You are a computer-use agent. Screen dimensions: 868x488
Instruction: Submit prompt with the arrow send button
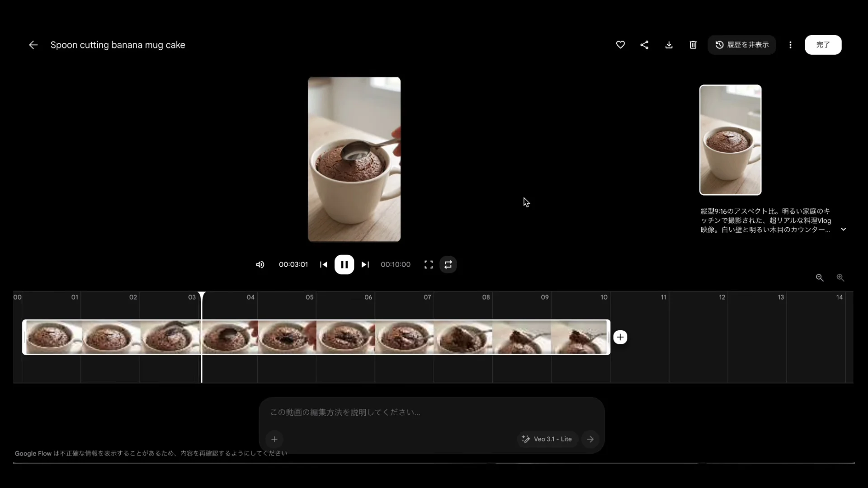pos(590,439)
